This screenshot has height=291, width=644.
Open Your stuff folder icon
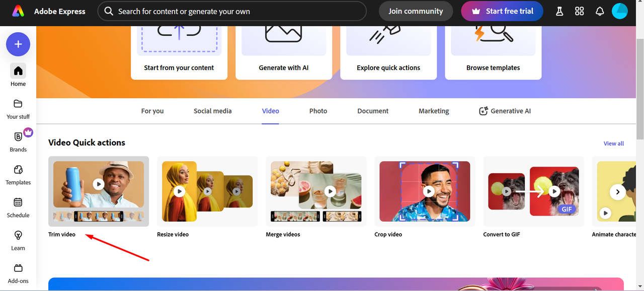[18, 104]
